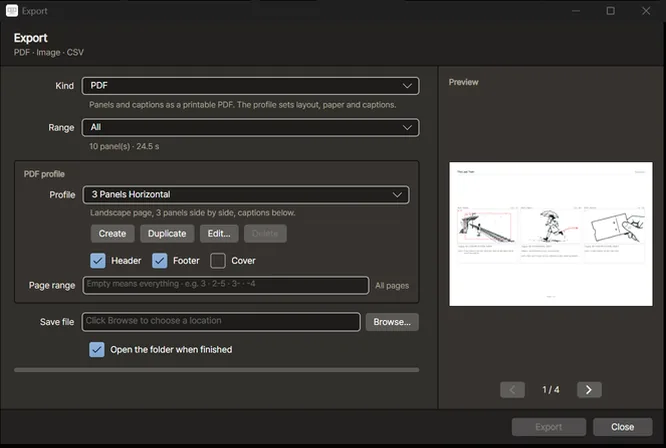Viewport: 666px width, 448px height.
Task: Click the 'All pages' label
Action: 392,285
